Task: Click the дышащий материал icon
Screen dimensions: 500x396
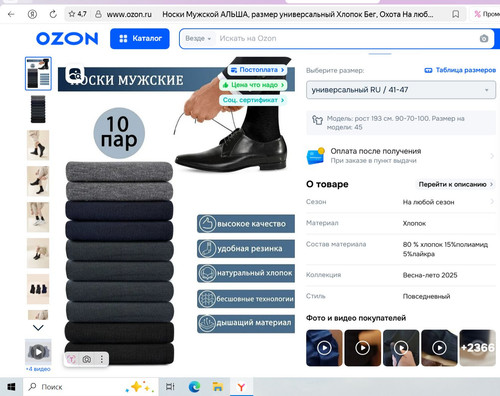Action: tap(207, 323)
